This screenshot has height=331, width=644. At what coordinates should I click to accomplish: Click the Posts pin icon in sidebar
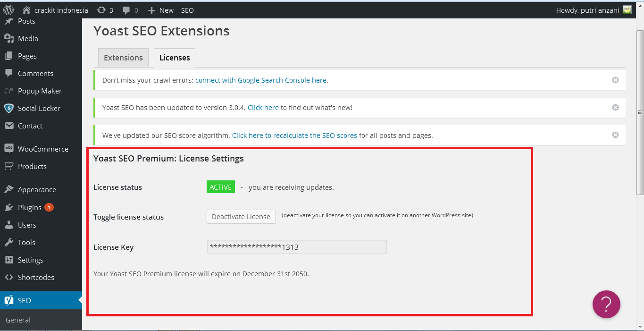click(8, 21)
